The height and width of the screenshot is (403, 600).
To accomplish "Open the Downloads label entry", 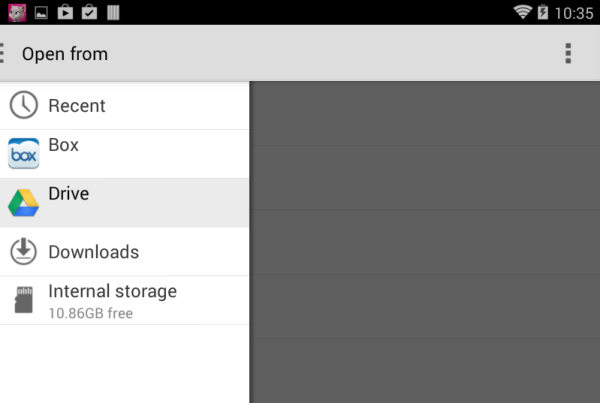I will (x=93, y=251).
